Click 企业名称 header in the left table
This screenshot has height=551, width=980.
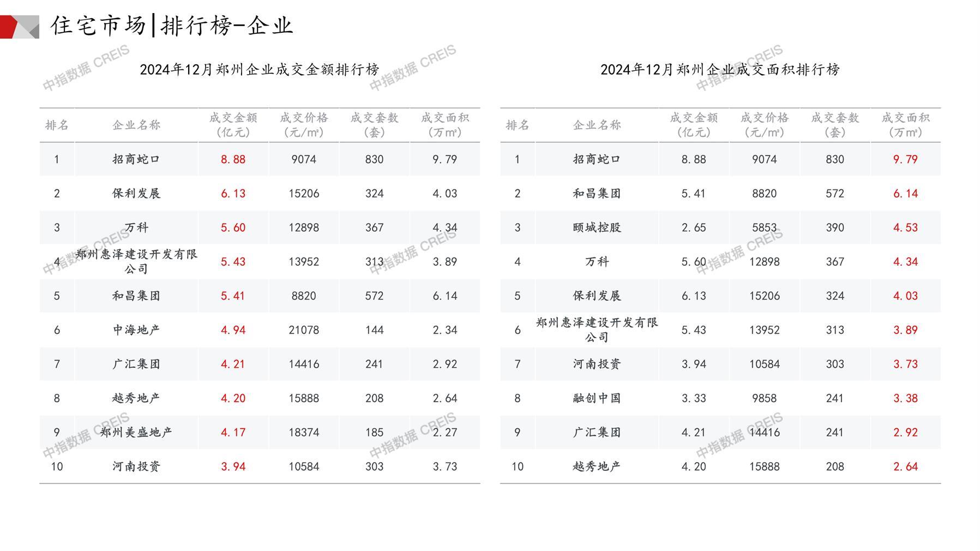pos(136,125)
